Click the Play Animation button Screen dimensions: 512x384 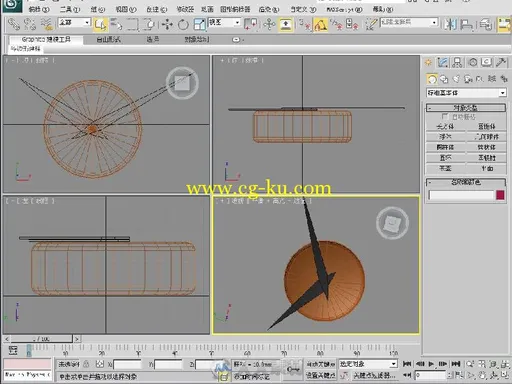431,364
